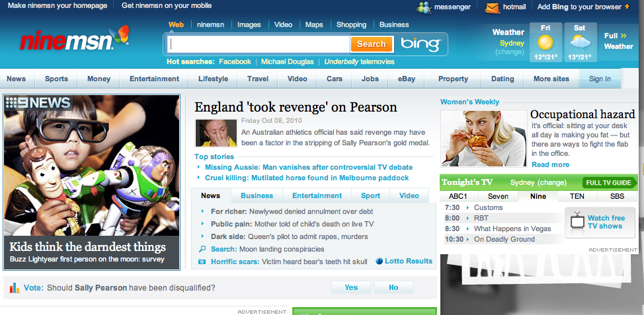Vote Yes on the Sally Pearson poll
This screenshot has width=644, height=315.
tap(350, 287)
